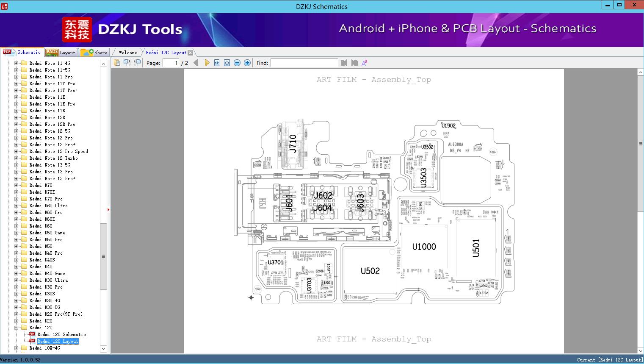Collapse the Redmi 12C folder

[17, 328]
